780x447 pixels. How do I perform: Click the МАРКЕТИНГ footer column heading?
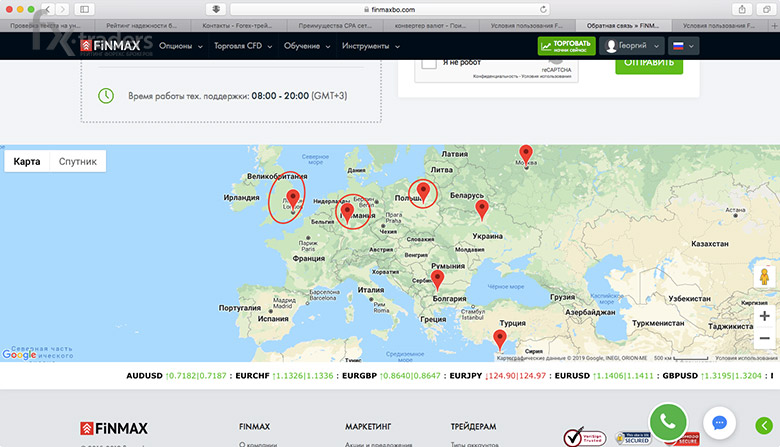click(368, 427)
